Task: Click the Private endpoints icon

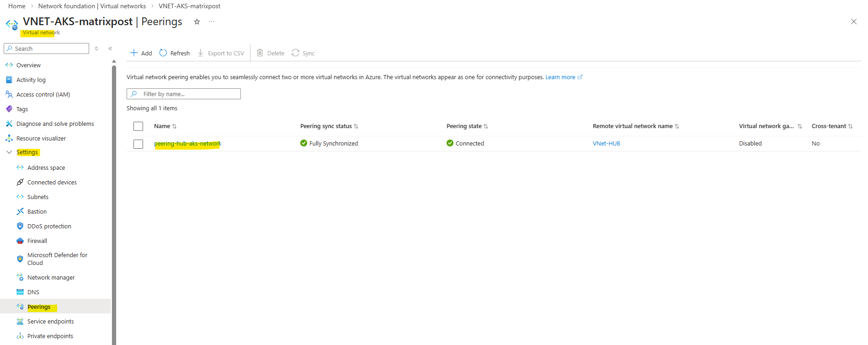Action: pos(20,336)
